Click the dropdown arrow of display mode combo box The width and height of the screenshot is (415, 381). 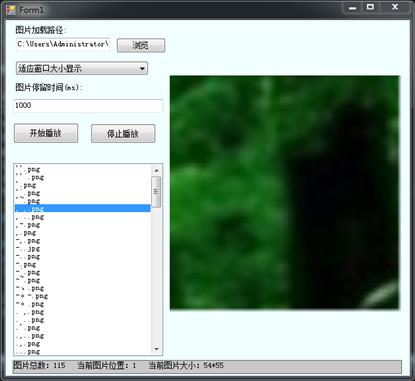click(x=142, y=69)
